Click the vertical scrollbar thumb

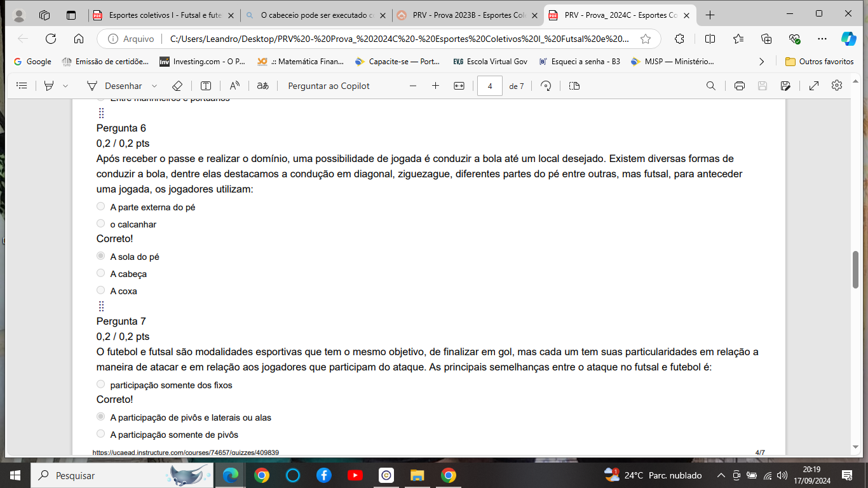[x=856, y=269]
